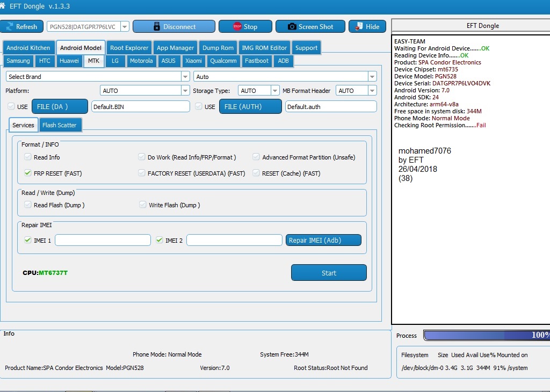Switch to the Fastboot tab
The height and width of the screenshot is (392, 550).
pyautogui.click(x=257, y=61)
